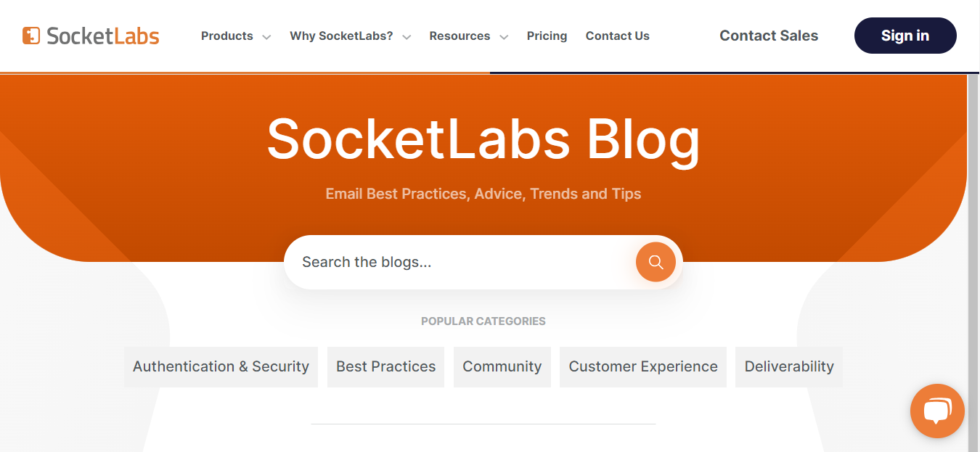Open the chat widget bubble

[x=937, y=411]
